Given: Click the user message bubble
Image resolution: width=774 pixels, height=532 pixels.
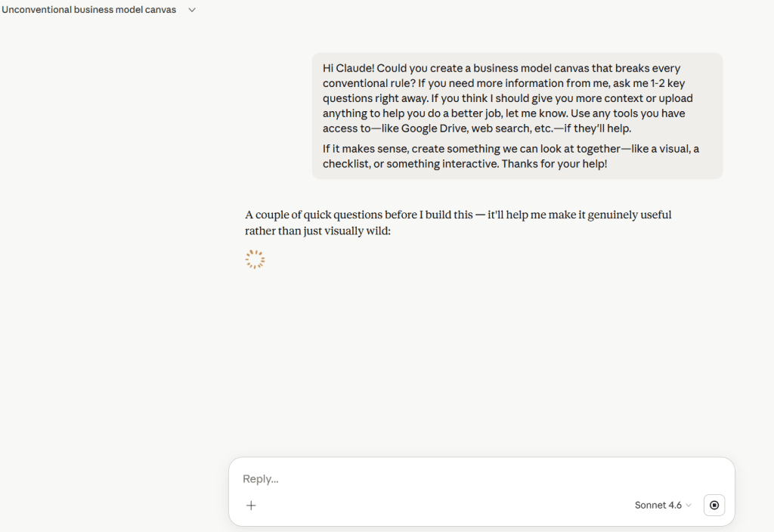Looking at the screenshot, I should 517,116.
